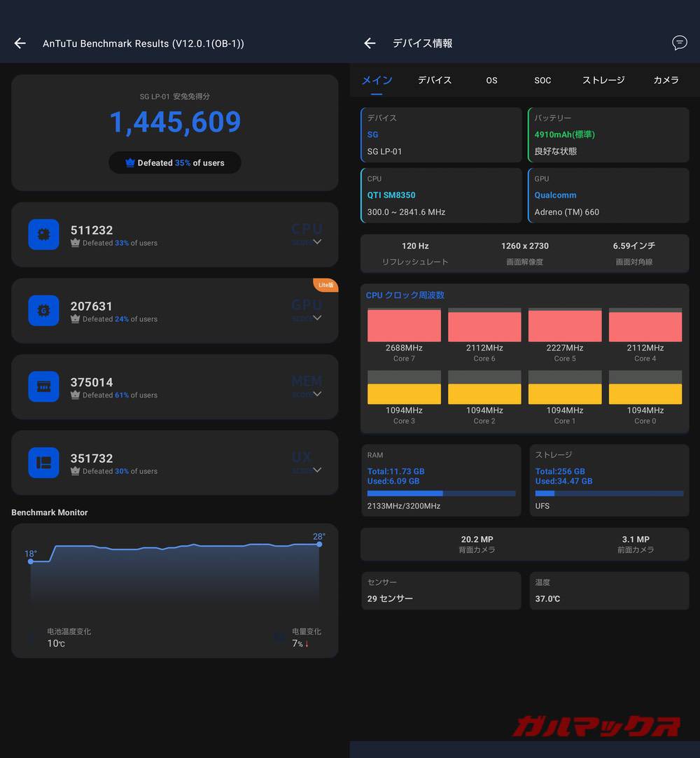The height and width of the screenshot is (758, 700).
Task: Open the CPU QTI SM8350 card
Action: tap(441, 195)
